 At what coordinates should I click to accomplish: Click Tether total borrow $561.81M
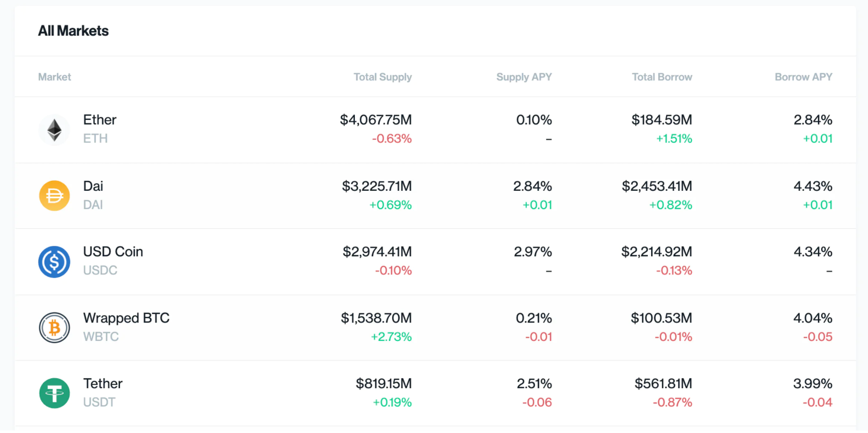663,383
